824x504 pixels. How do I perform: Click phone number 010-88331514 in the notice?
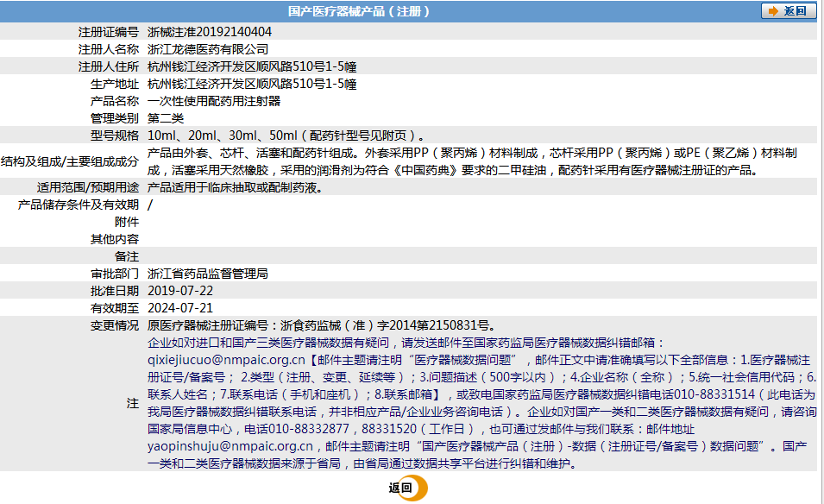(x=714, y=394)
